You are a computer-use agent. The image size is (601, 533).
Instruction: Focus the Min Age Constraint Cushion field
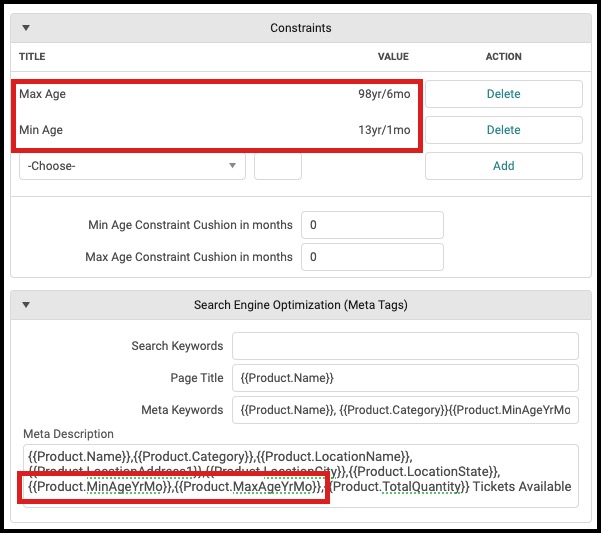point(372,225)
